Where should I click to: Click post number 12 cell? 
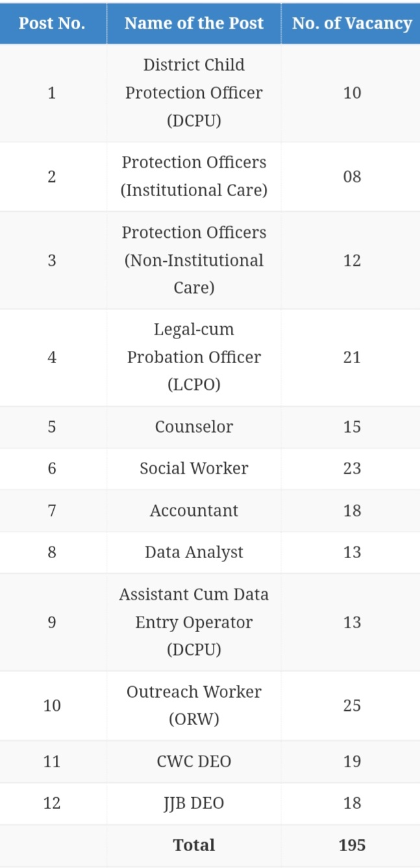(52, 803)
